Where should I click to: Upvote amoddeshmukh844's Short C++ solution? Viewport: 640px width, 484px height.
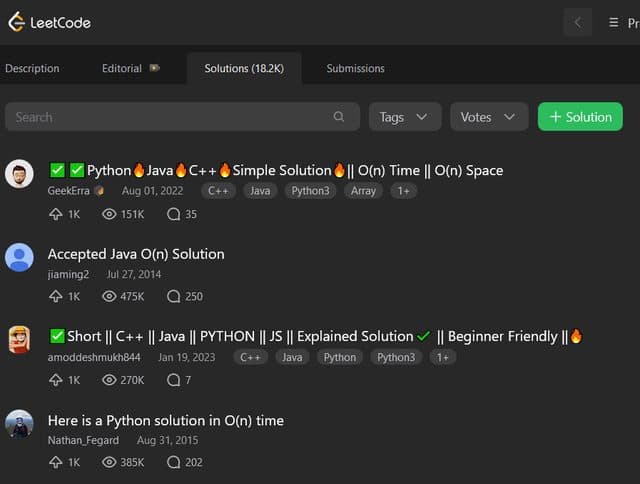coord(56,380)
